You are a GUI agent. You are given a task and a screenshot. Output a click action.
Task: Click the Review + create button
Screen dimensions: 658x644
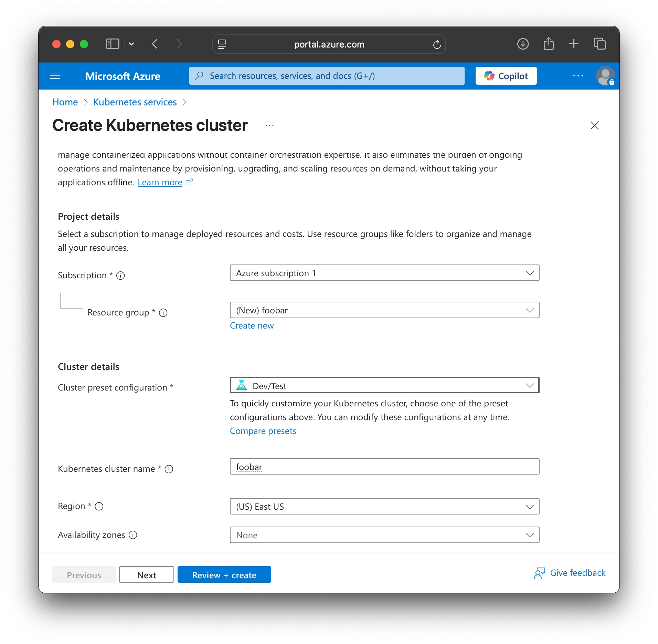(x=224, y=574)
